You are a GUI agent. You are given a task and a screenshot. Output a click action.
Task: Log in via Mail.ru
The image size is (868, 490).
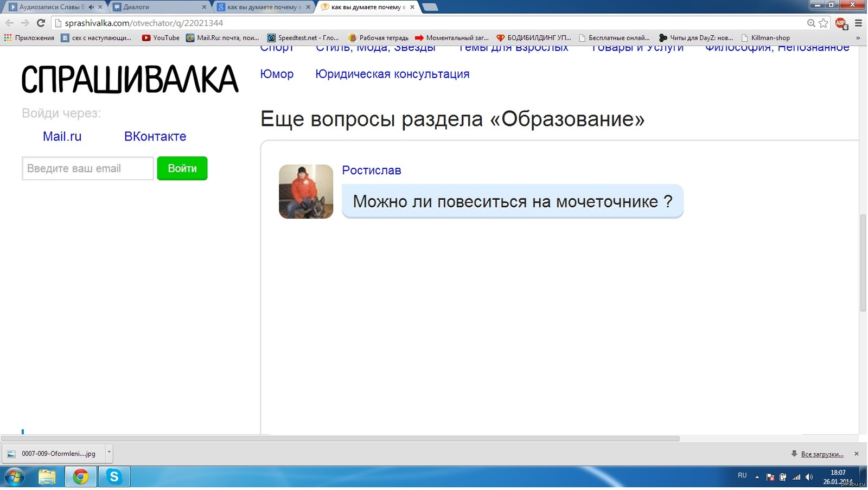(62, 136)
